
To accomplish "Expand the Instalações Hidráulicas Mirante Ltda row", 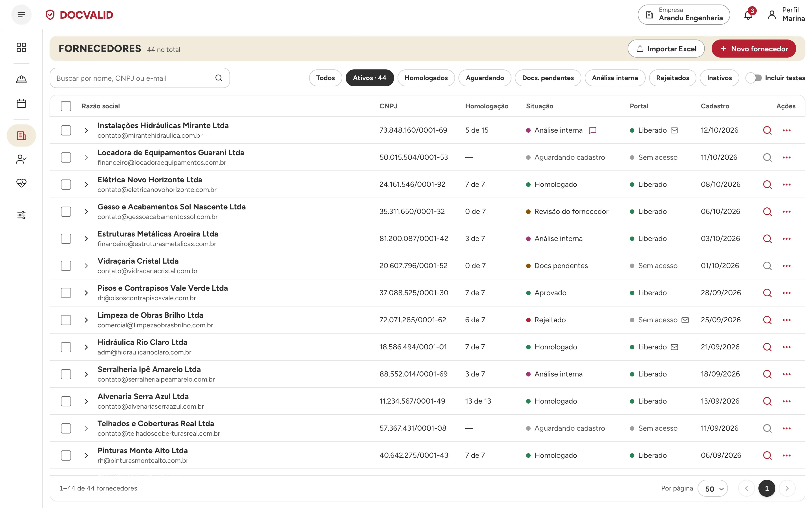I will tap(86, 130).
